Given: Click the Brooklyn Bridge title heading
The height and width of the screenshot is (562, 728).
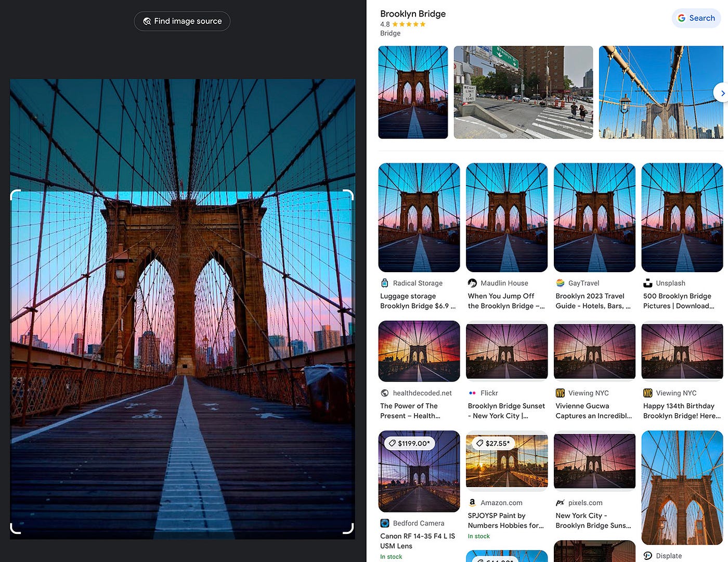Looking at the screenshot, I should click(x=413, y=14).
